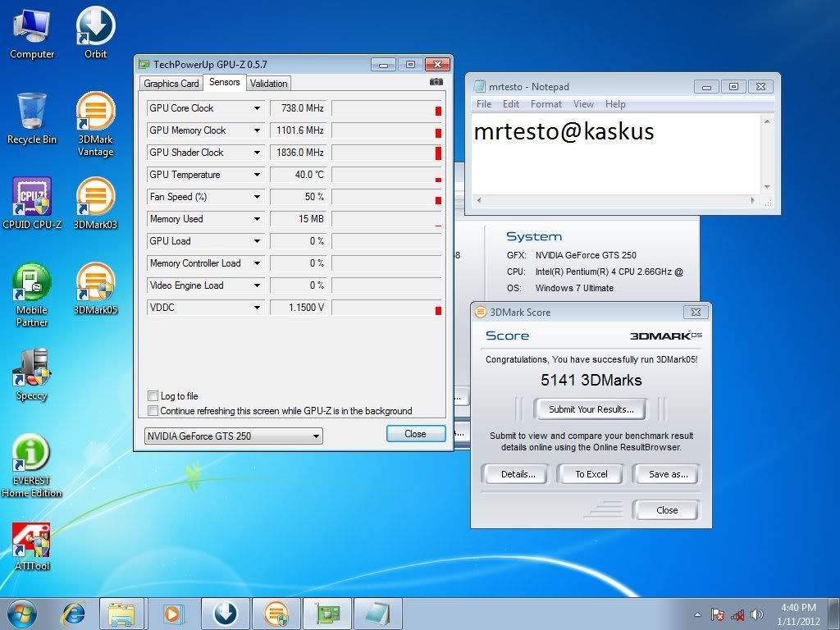Open the Memory Controller Load sensor dropdown
The width and height of the screenshot is (840, 630).
(x=257, y=263)
